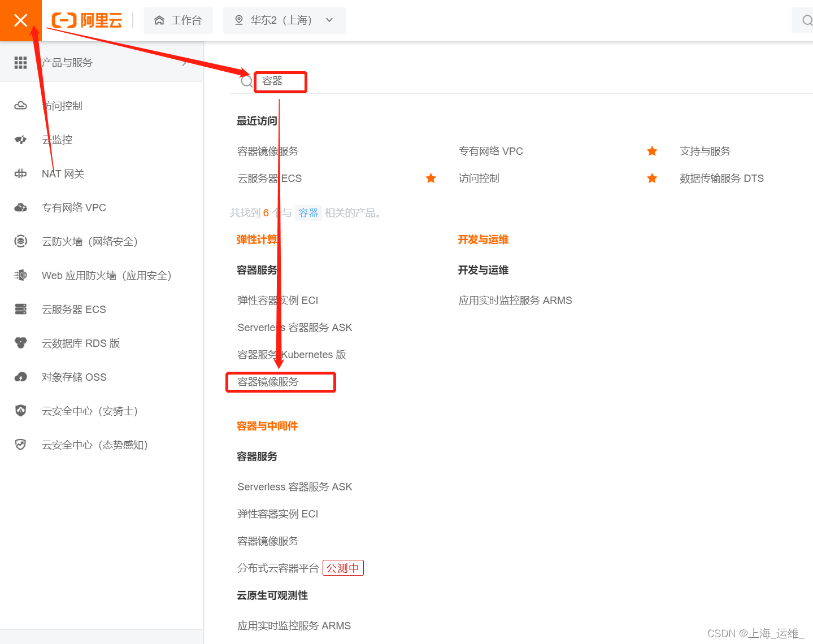
Task: Open 容器服务 Kubernetes 版
Action: (292, 354)
